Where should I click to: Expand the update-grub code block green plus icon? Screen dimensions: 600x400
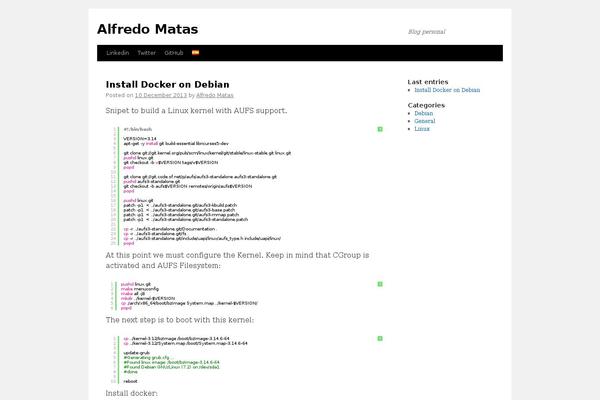380,338
